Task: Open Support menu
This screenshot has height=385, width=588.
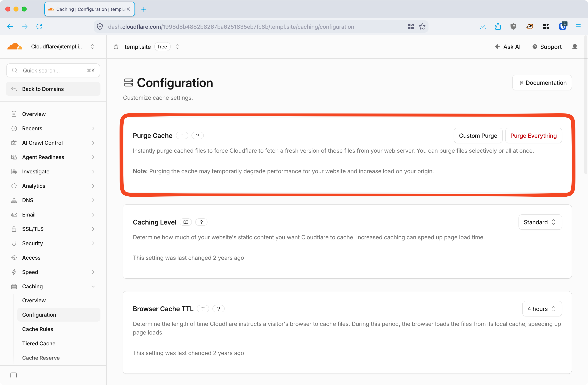Action: click(x=547, y=47)
